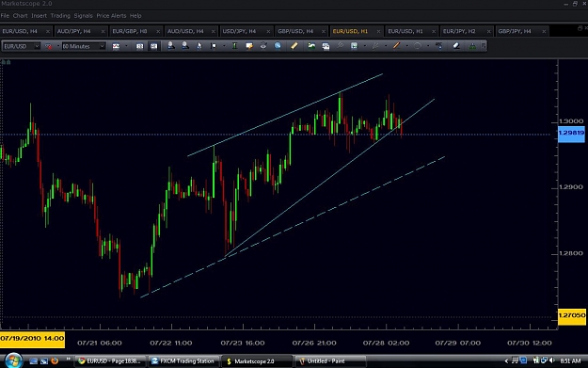Image resolution: width=588 pixels, height=368 pixels.
Task: Click the gray icon left of the globe
Action: 263,46
